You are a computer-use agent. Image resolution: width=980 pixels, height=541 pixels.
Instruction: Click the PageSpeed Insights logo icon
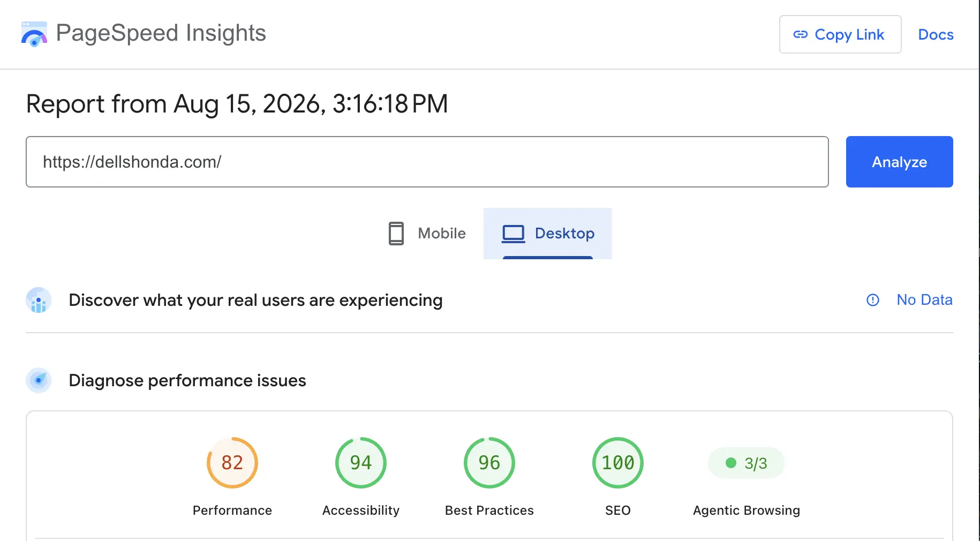[x=34, y=34]
